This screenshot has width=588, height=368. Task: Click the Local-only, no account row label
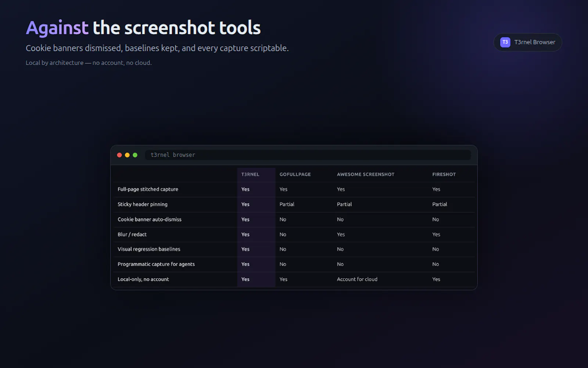[x=143, y=279]
